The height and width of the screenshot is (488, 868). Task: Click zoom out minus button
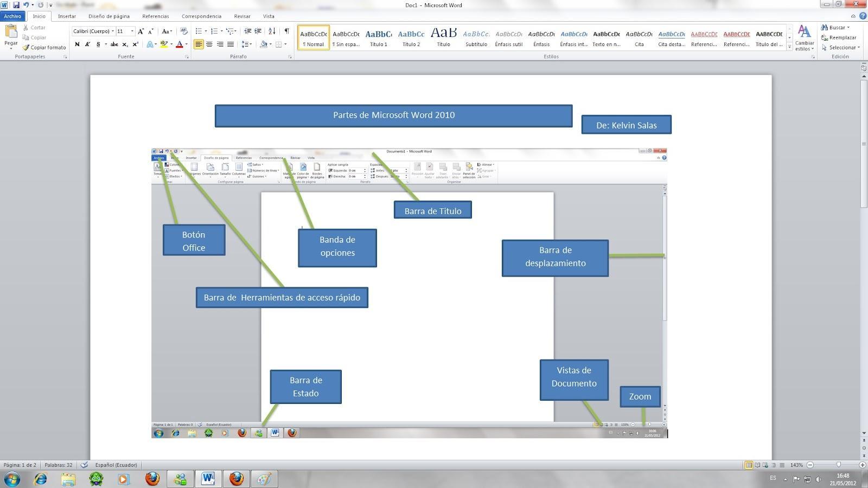(810, 465)
